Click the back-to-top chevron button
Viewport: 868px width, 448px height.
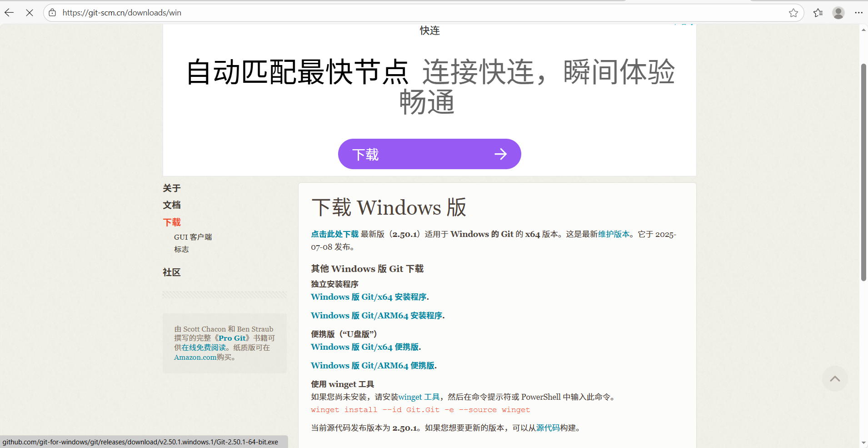tap(835, 378)
